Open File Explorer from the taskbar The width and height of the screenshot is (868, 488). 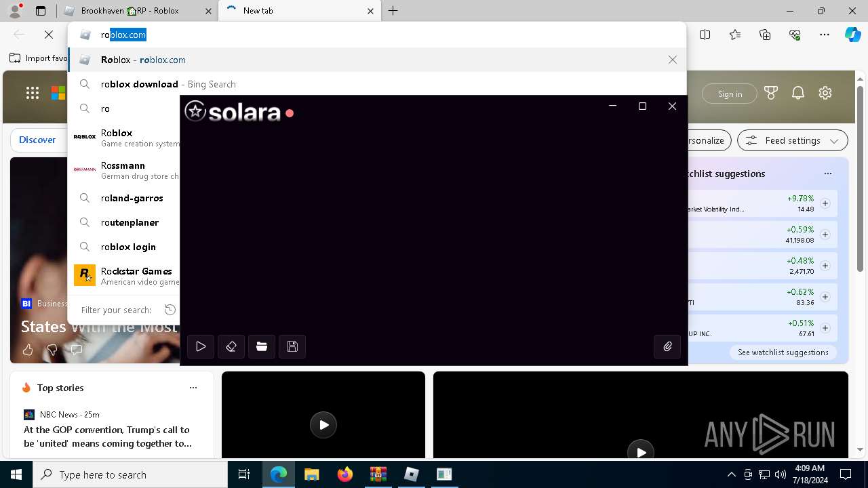tap(311, 474)
